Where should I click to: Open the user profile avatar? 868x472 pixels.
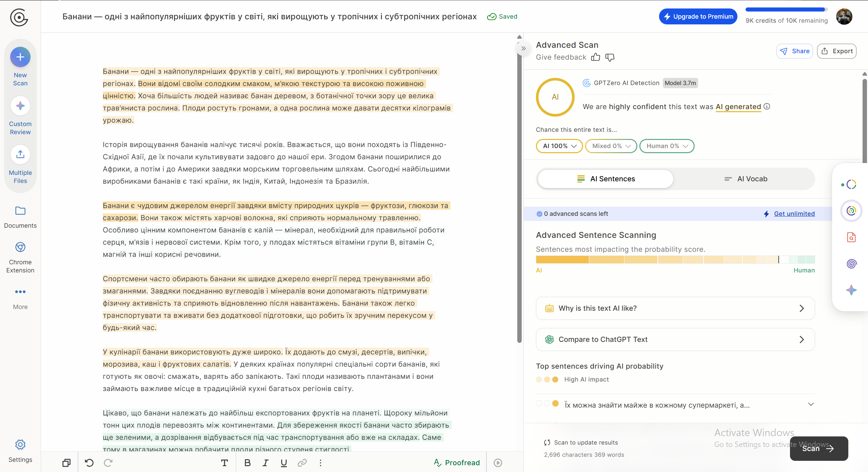tap(844, 17)
